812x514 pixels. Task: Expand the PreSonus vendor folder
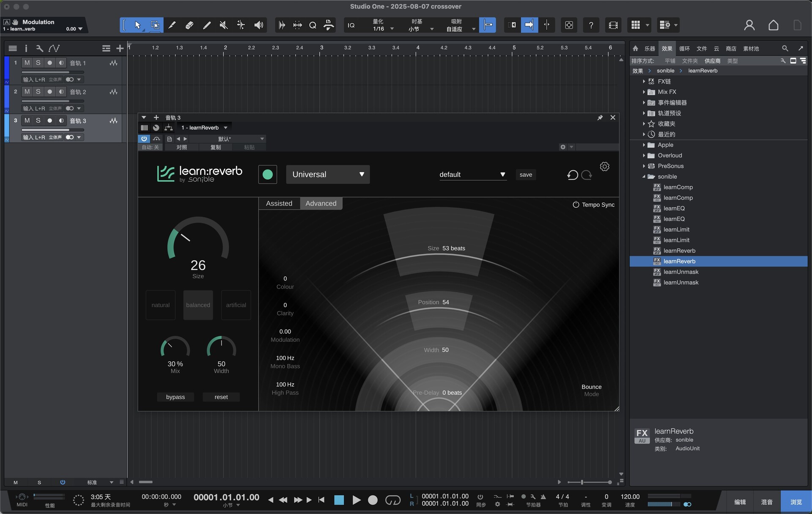tap(644, 166)
